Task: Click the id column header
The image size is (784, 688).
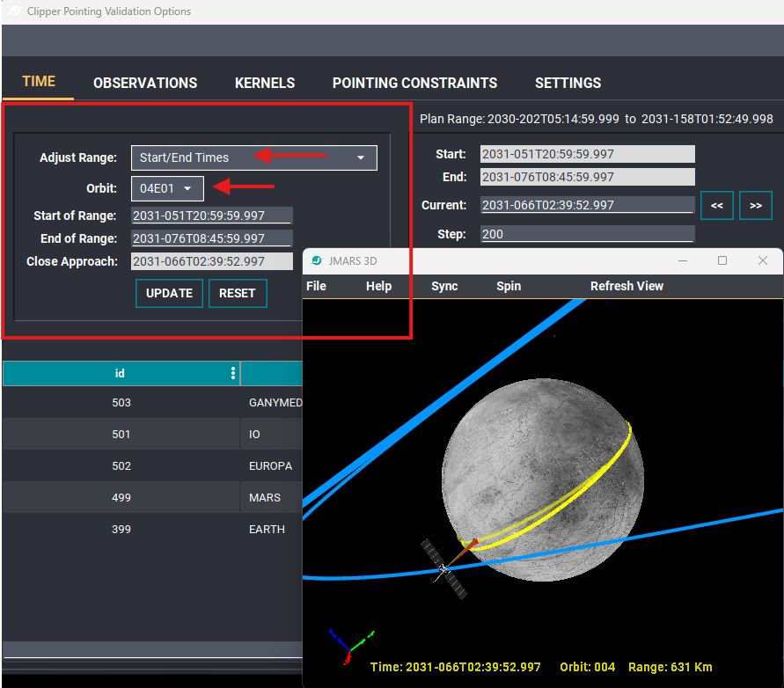Action: click(120, 374)
